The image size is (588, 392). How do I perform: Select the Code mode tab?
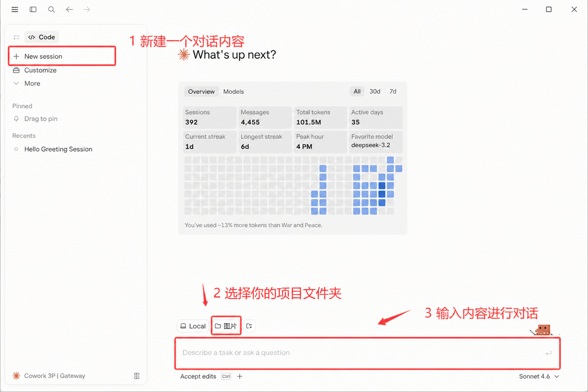point(41,37)
